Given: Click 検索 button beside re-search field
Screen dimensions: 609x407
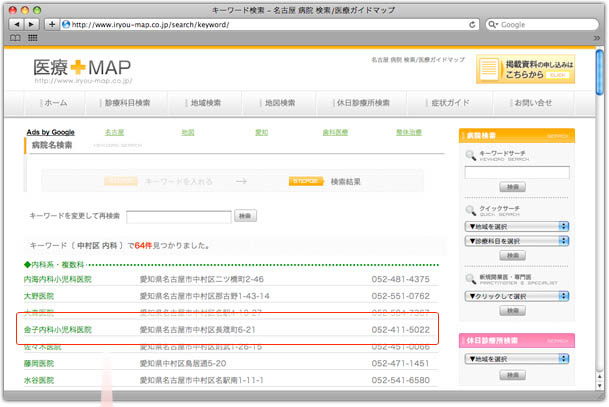Looking at the screenshot, I should (x=245, y=216).
